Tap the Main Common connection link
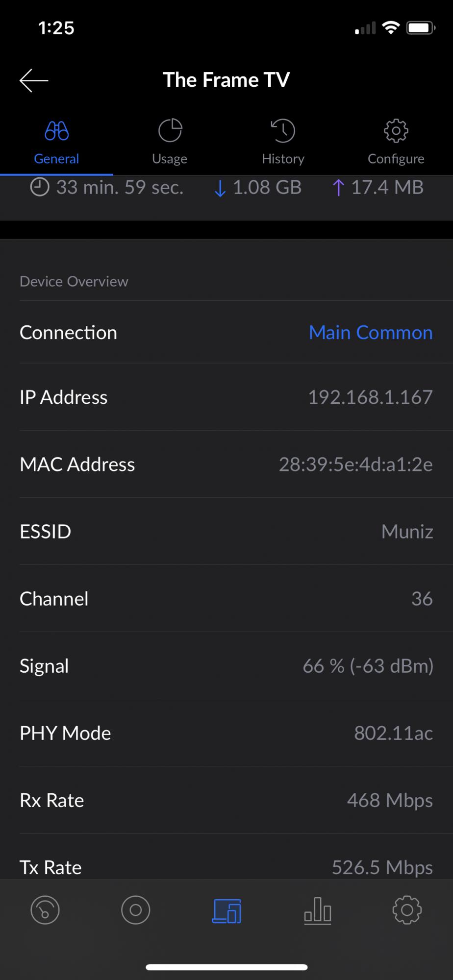 [371, 333]
